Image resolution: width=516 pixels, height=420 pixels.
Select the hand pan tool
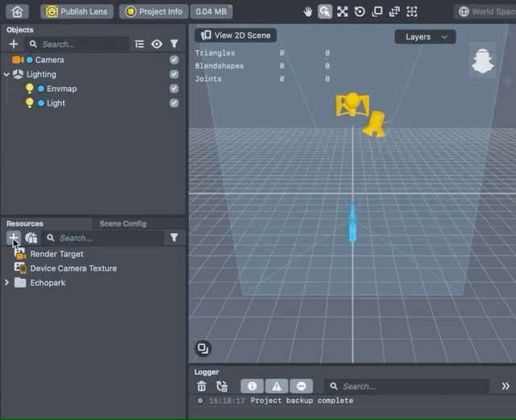click(307, 12)
